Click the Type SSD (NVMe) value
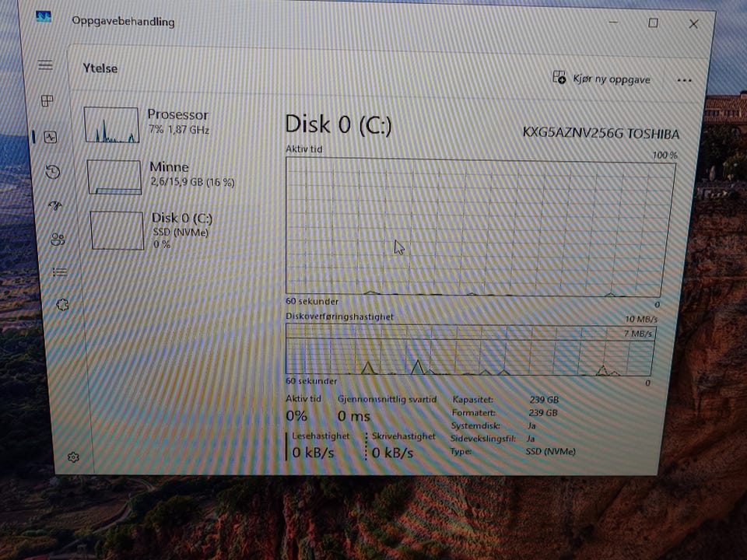Screen dimensions: 747x560 coord(550,451)
